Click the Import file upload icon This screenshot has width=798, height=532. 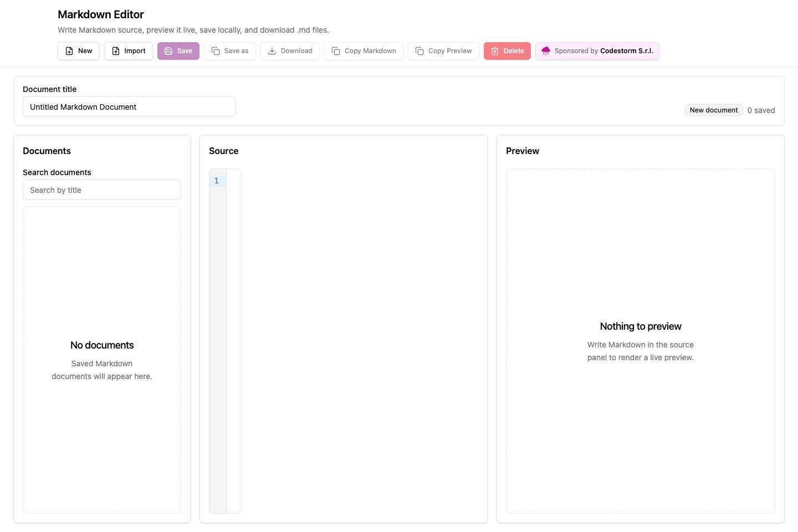(x=116, y=51)
